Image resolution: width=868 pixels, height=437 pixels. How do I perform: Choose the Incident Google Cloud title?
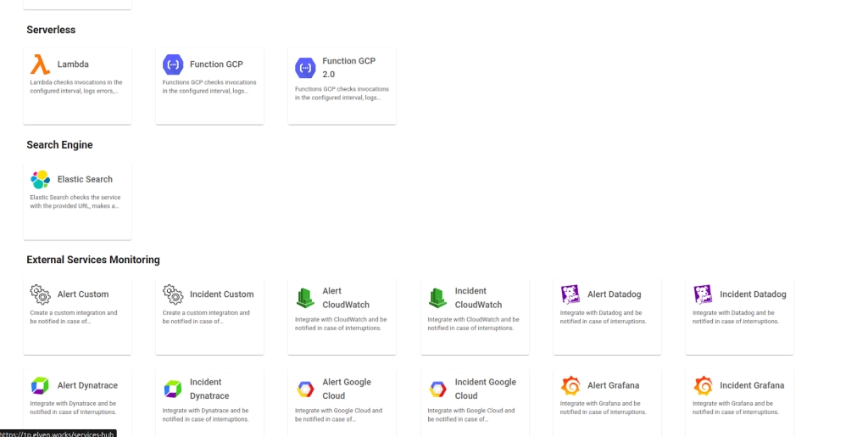point(485,389)
